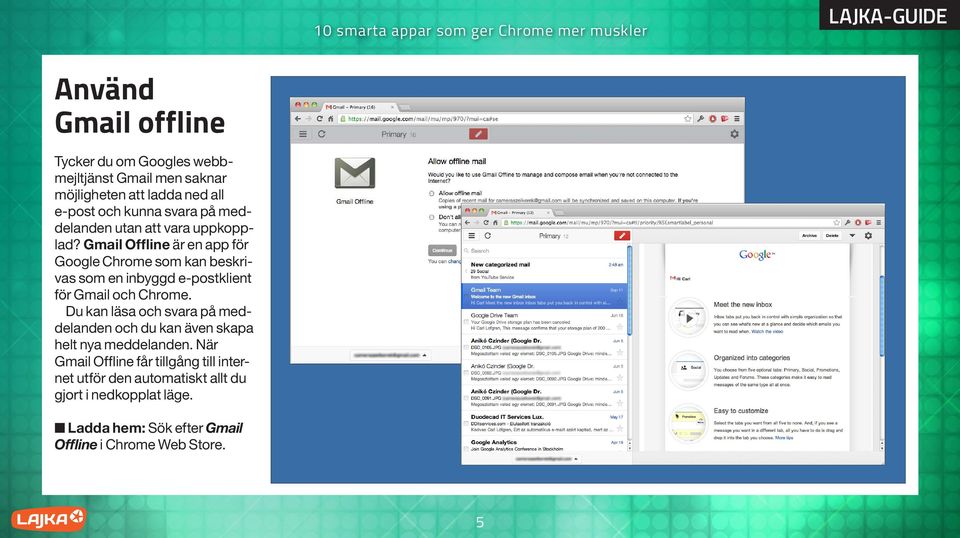Click the wrench extension icon in the front window

point(847,223)
